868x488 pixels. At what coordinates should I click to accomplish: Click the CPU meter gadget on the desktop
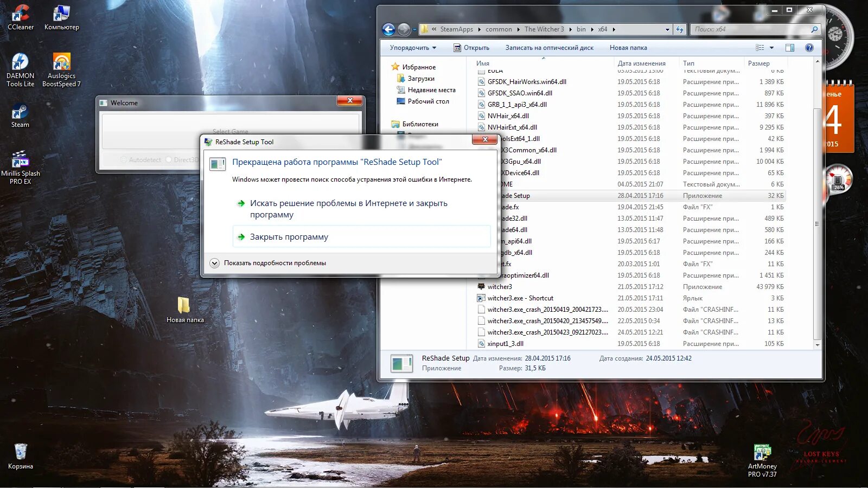[x=839, y=179]
